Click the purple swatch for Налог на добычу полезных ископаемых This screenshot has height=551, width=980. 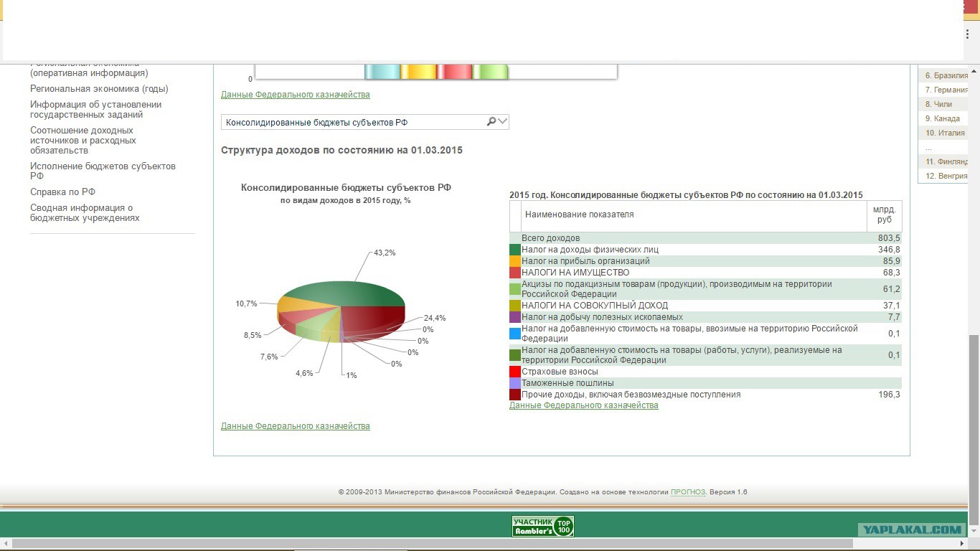point(515,317)
